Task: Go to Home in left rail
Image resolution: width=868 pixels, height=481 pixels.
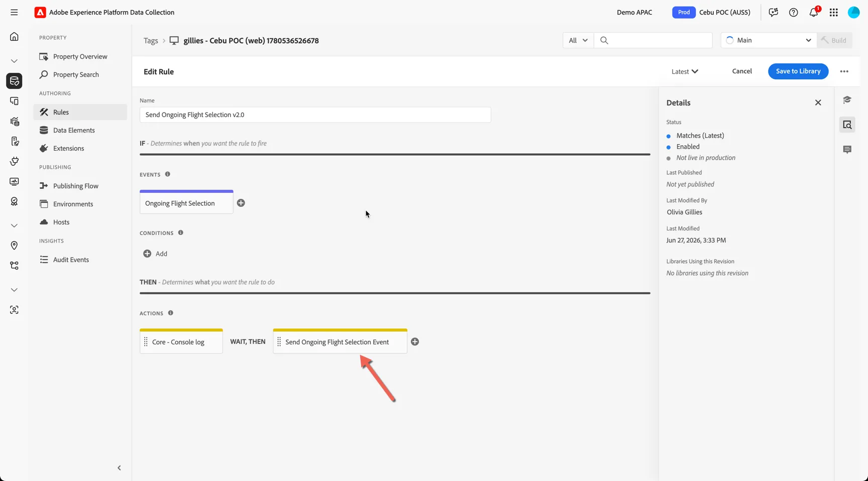Action: tap(14, 37)
